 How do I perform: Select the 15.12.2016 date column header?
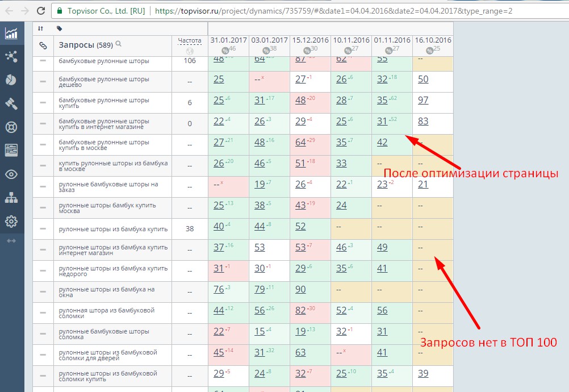[310, 40]
